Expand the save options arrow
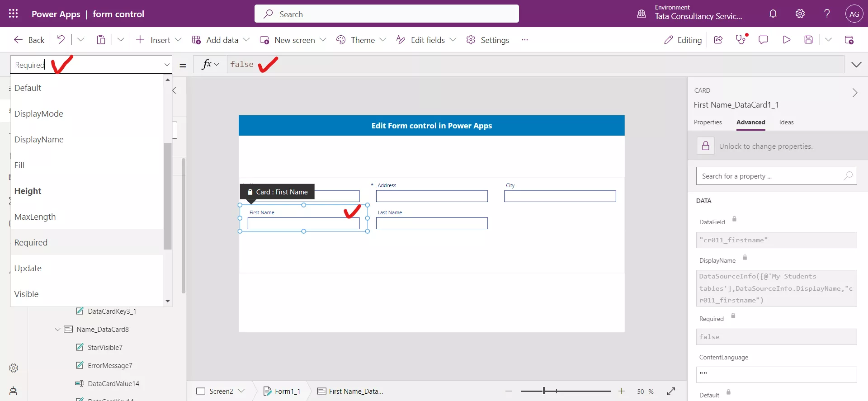868x401 pixels. [x=828, y=40]
